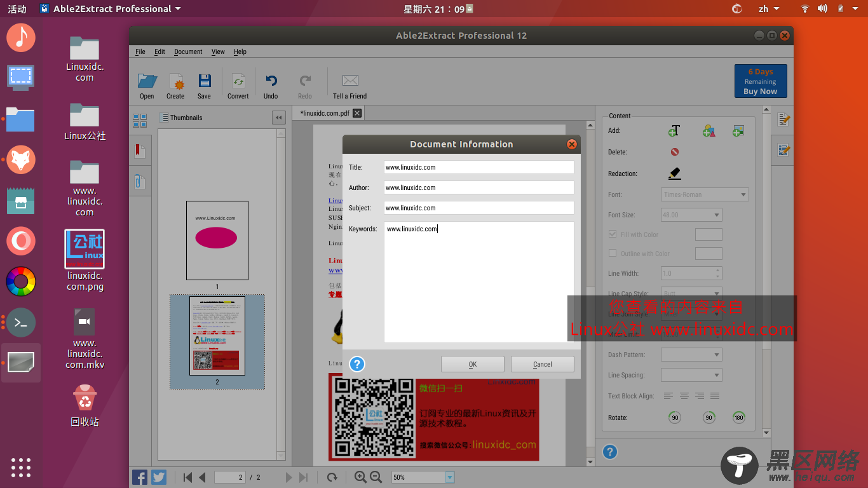The height and width of the screenshot is (488, 868).
Task: Click the Convert toolbar icon
Action: 238,81
